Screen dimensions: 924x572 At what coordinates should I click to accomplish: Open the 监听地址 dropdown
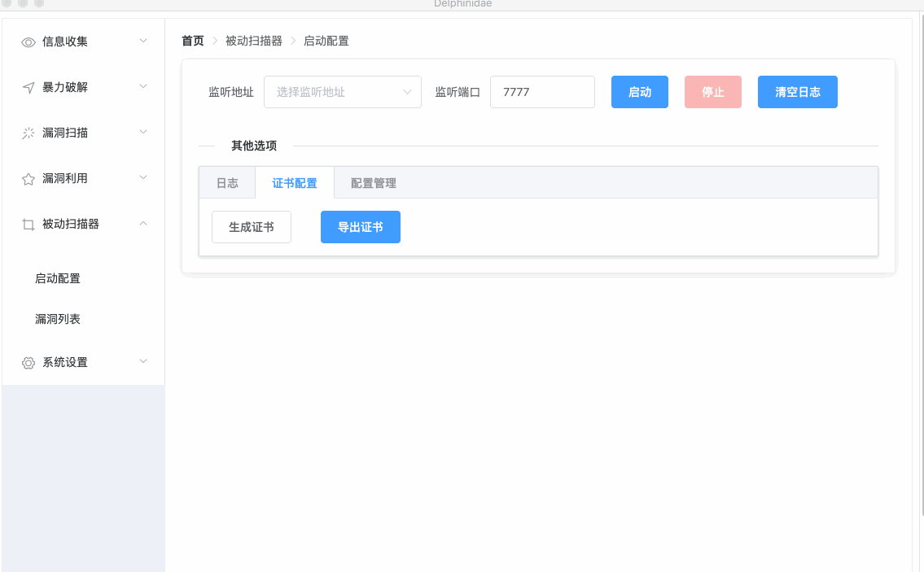coord(342,92)
